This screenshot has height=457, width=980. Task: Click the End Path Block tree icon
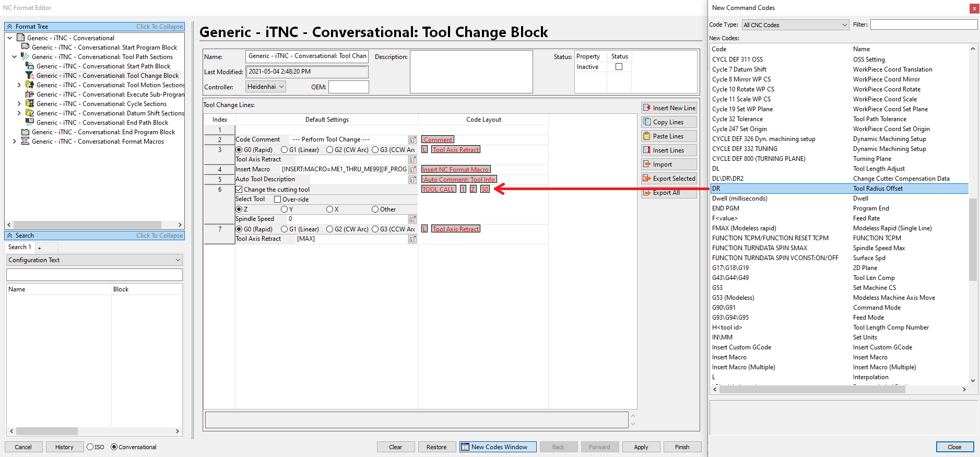(30, 122)
